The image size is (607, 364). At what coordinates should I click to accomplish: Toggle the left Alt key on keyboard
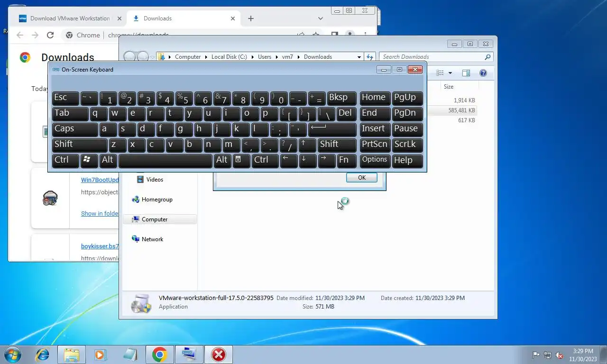click(x=108, y=160)
